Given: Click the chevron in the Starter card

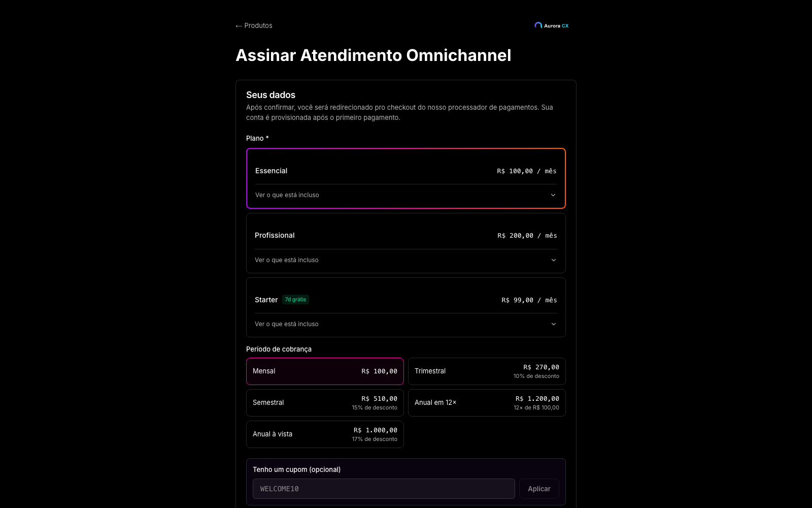Looking at the screenshot, I should (554, 324).
